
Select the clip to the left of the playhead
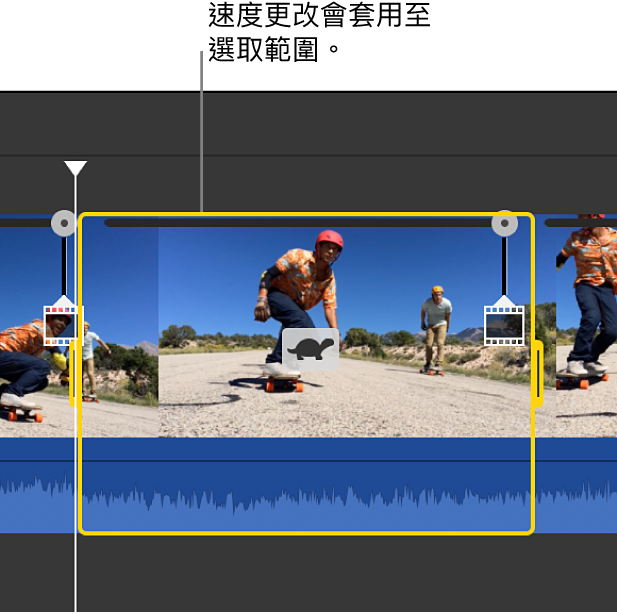click(30, 370)
